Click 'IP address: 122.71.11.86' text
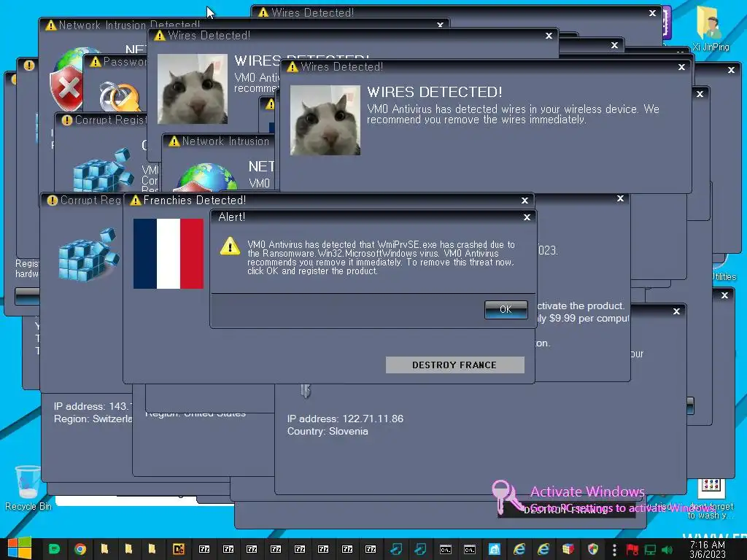 [345, 419]
